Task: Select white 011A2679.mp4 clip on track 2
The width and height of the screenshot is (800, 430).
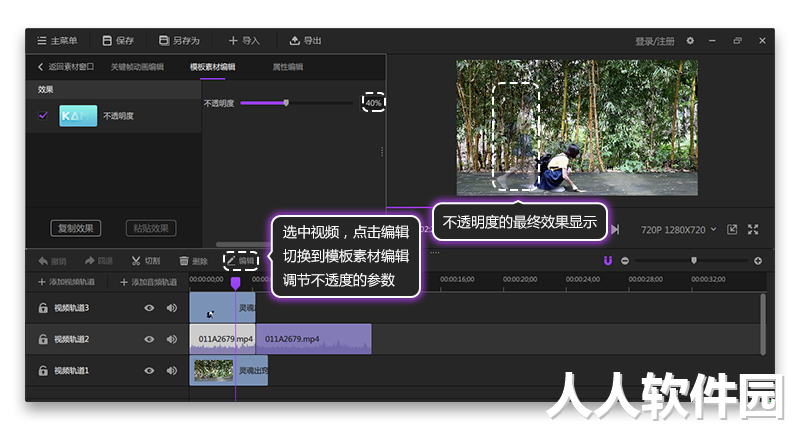Action: pyautogui.click(x=222, y=339)
